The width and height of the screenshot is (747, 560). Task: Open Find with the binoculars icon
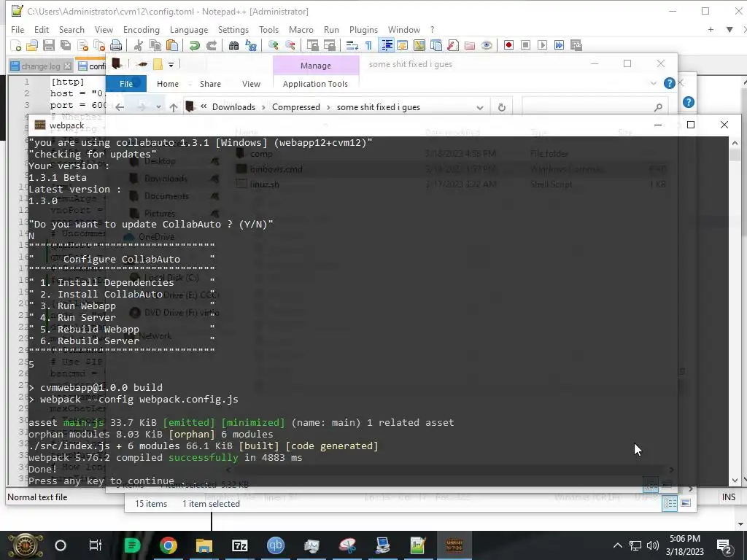coord(233,45)
